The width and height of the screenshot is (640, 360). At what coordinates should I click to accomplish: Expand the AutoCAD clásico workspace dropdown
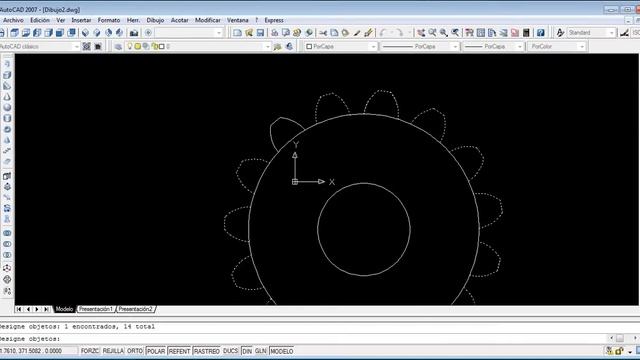pos(76,47)
